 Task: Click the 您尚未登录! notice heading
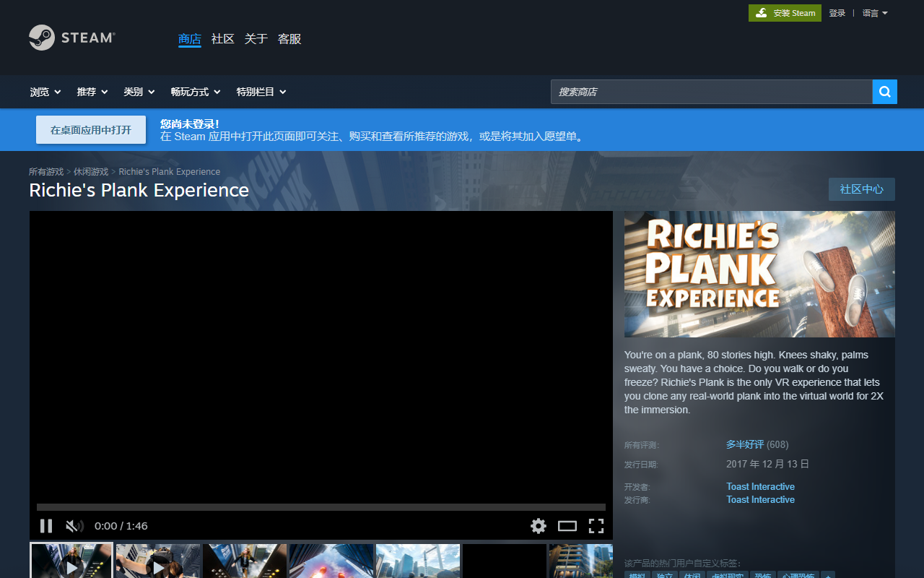(190, 124)
